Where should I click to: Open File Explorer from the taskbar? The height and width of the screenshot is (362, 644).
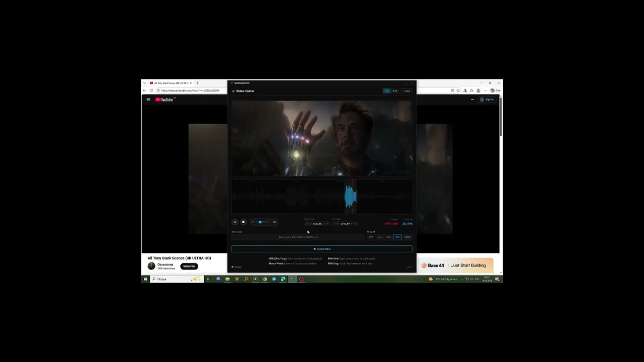click(x=227, y=279)
